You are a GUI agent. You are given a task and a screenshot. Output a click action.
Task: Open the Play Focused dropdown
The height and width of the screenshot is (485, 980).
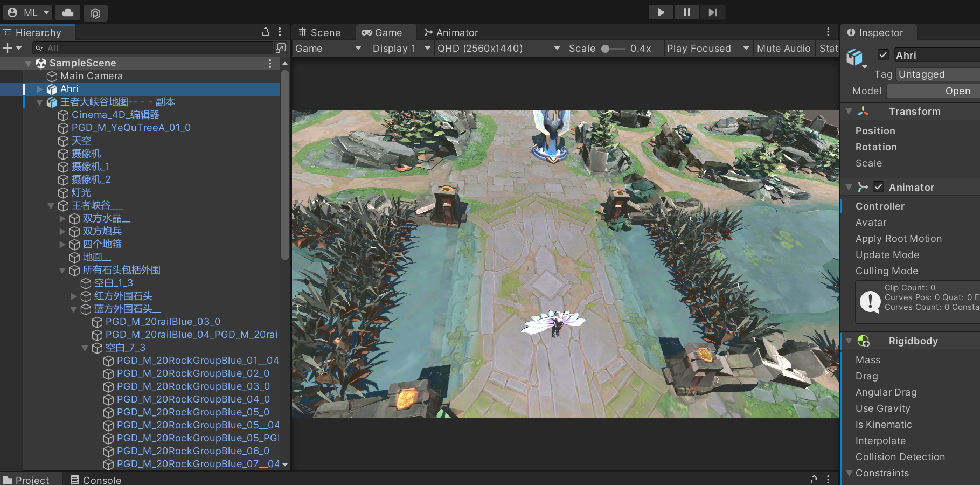point(708,48)
